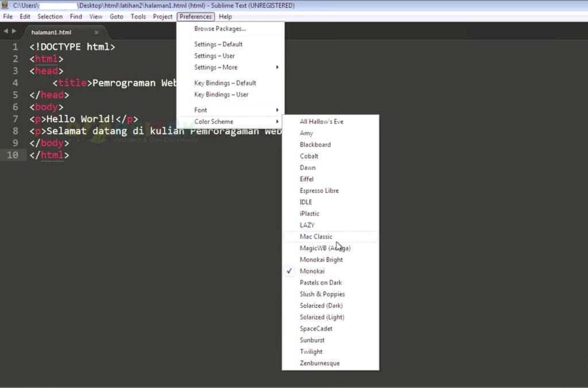588x388 pixels.
Task: Open the Edit menu
Action: (x=25, y=17)
